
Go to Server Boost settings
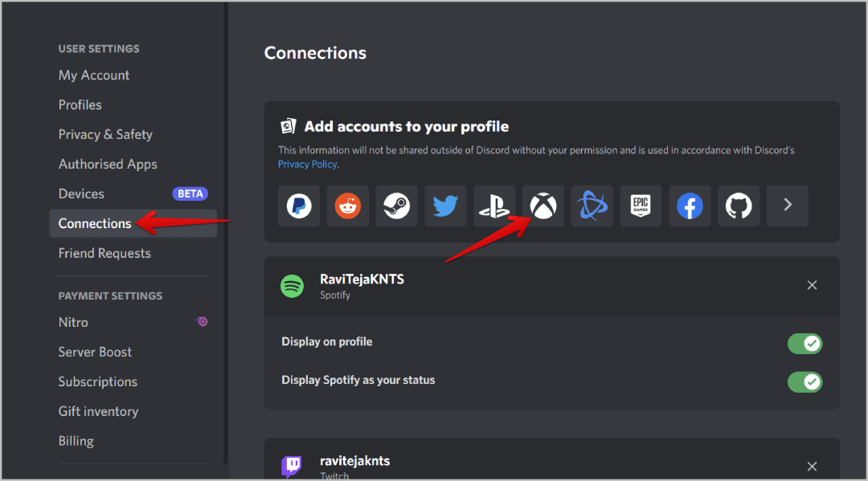tap(133, 353)
